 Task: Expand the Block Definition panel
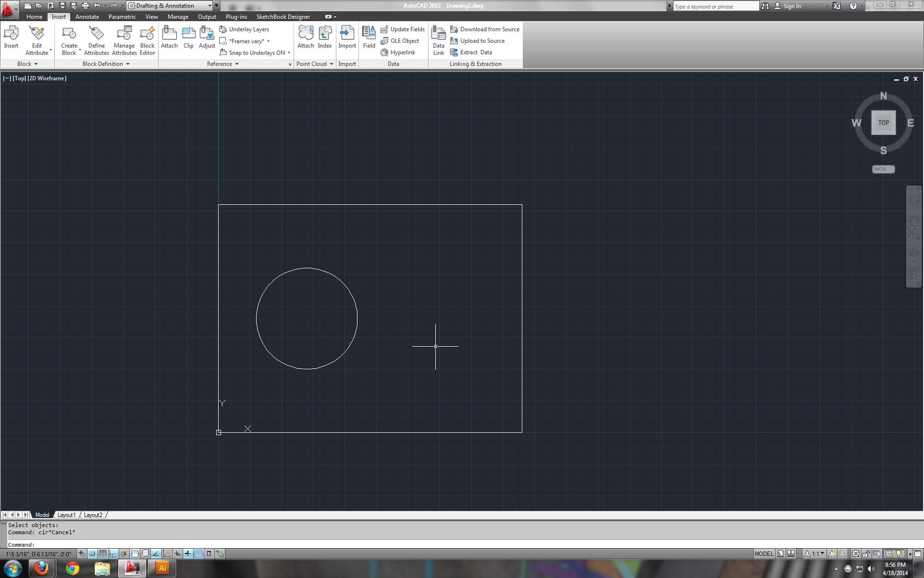point(106,64)
